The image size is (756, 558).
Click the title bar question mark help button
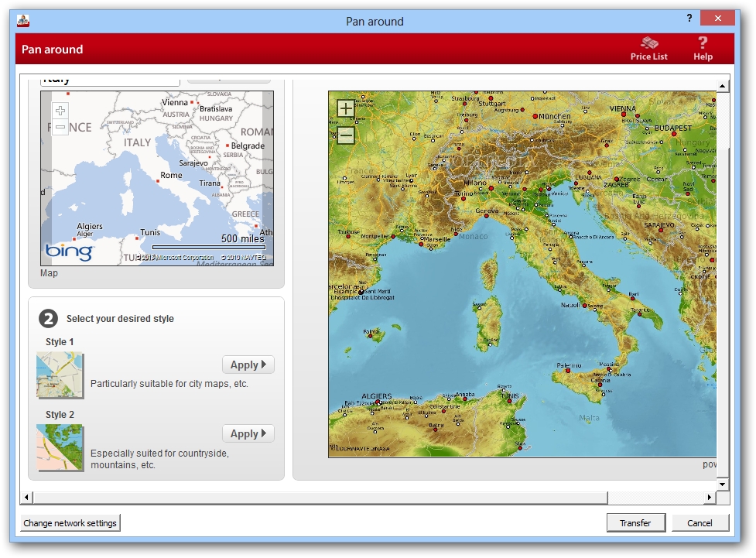pyautogui.click(x=689, y=19)
